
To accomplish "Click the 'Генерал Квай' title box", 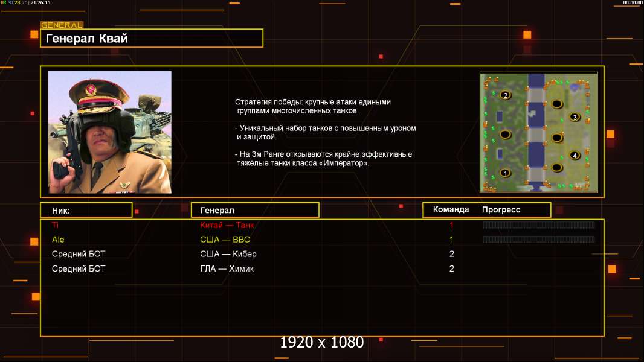I will click(x=152, y=39).
